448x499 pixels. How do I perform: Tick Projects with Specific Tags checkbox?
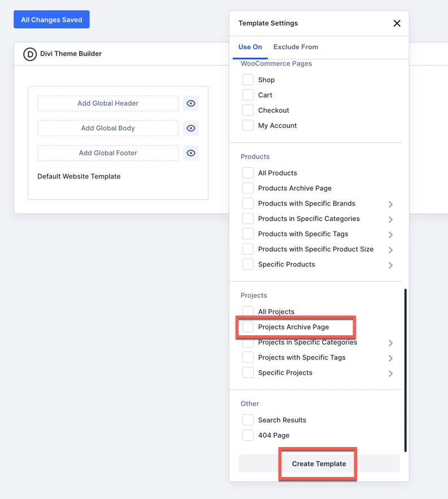tap(247, 357)
